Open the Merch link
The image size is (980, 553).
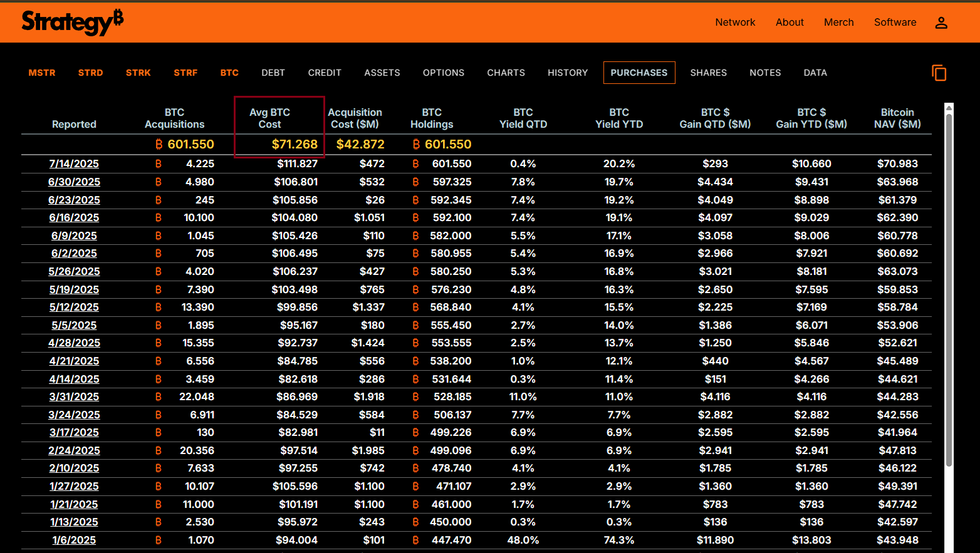(x=838, y=23)
